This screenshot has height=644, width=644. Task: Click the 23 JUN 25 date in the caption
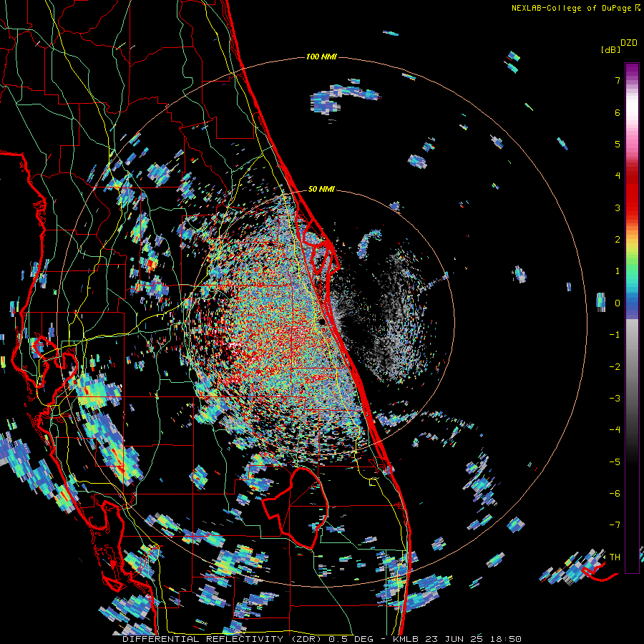coord(453,639)
